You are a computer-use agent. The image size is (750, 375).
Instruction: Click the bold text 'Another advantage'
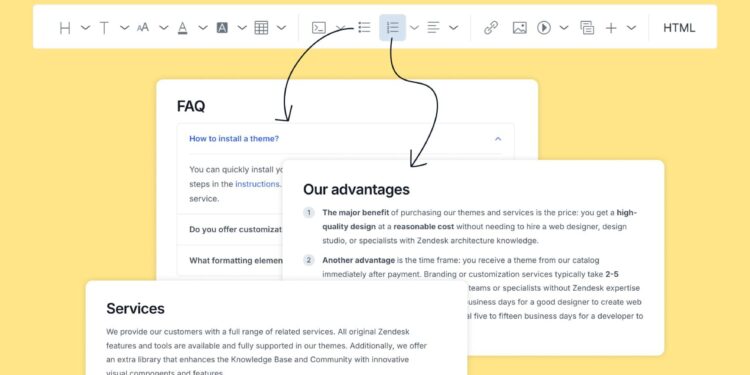(x=359, y=260)
